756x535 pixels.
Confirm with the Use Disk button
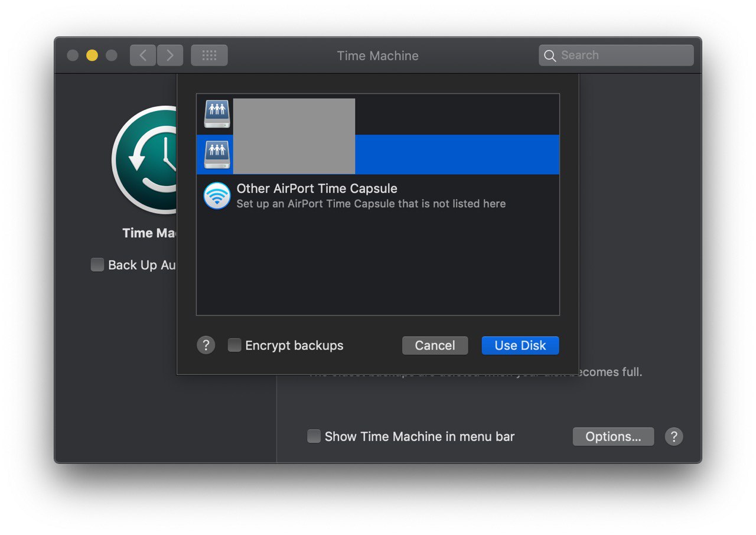point(520,345)
